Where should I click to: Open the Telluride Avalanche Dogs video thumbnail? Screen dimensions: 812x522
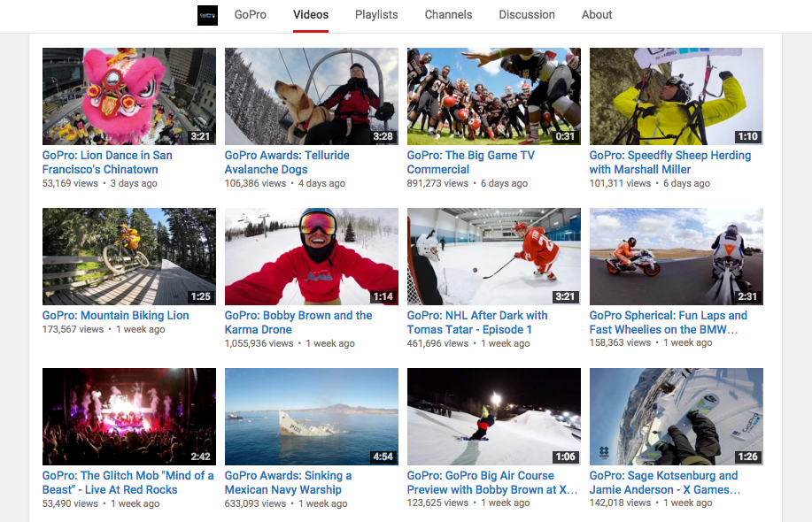311,96
